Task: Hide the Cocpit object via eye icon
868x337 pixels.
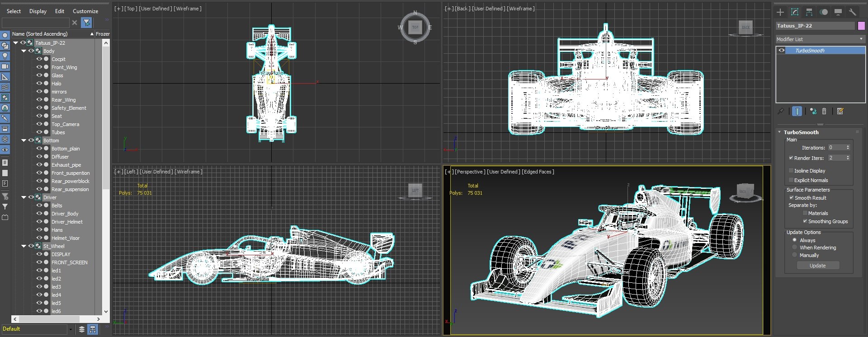Action: (39, 59)
